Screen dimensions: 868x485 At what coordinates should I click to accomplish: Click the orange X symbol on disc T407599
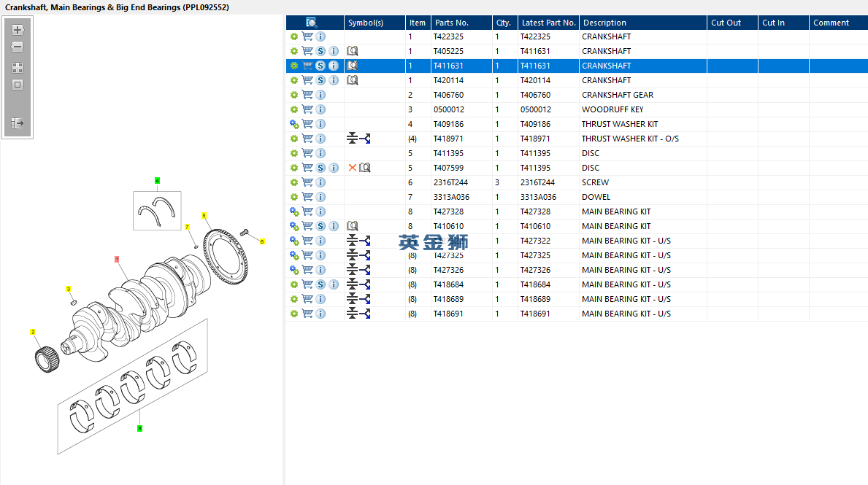(x=352, y=168)
